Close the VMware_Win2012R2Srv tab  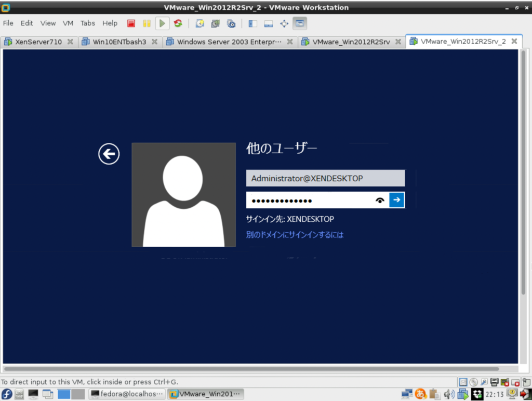click(x=398, y=42)
